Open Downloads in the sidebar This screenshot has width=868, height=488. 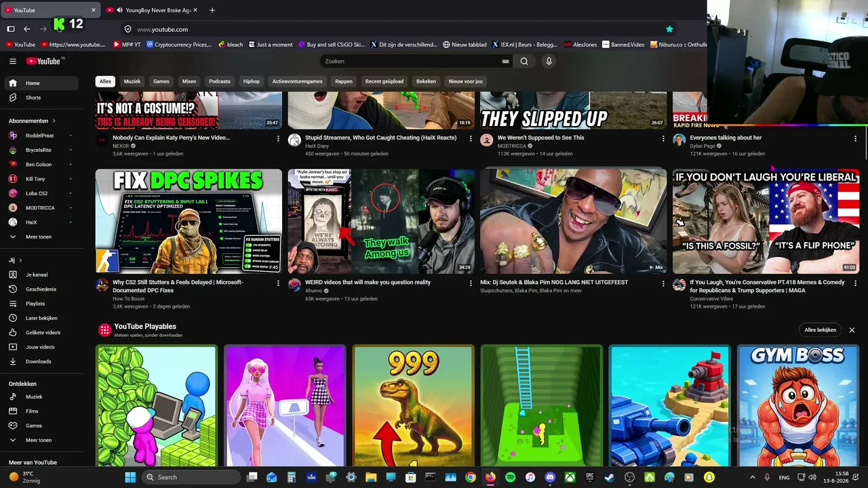pyautogui.click(x=43, y=361)
